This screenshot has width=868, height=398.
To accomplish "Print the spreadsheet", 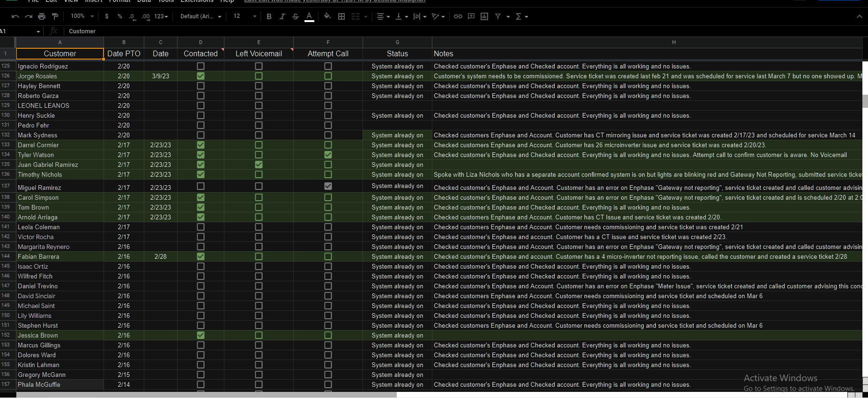I will click(x=42, y=16).
